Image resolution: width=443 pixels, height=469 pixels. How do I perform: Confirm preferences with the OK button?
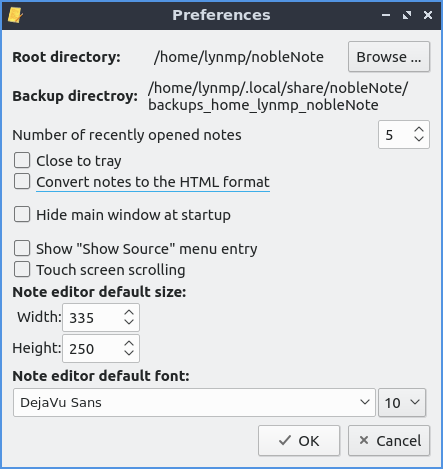[x=299, y=440]
